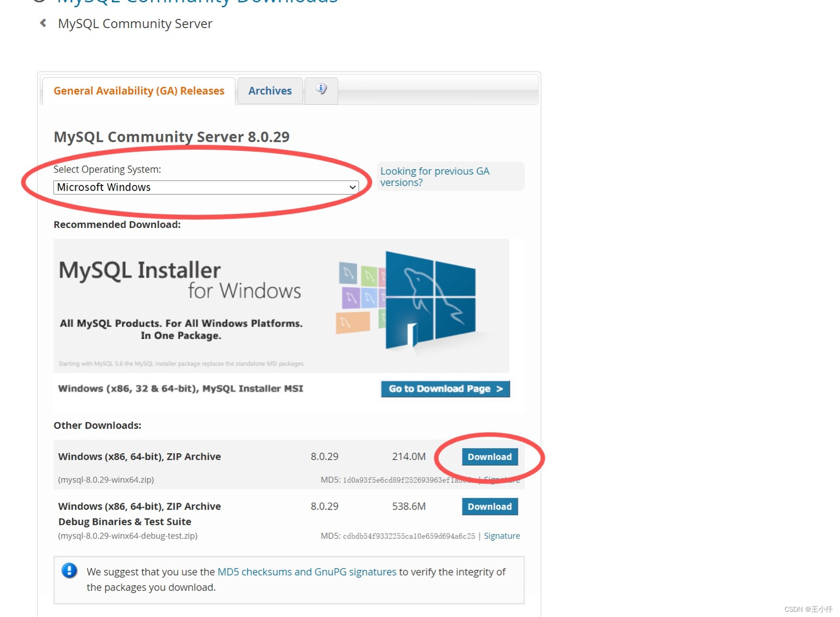Open the Signature link for debug-test zip
840x617 pixels.
pos(501,536)
